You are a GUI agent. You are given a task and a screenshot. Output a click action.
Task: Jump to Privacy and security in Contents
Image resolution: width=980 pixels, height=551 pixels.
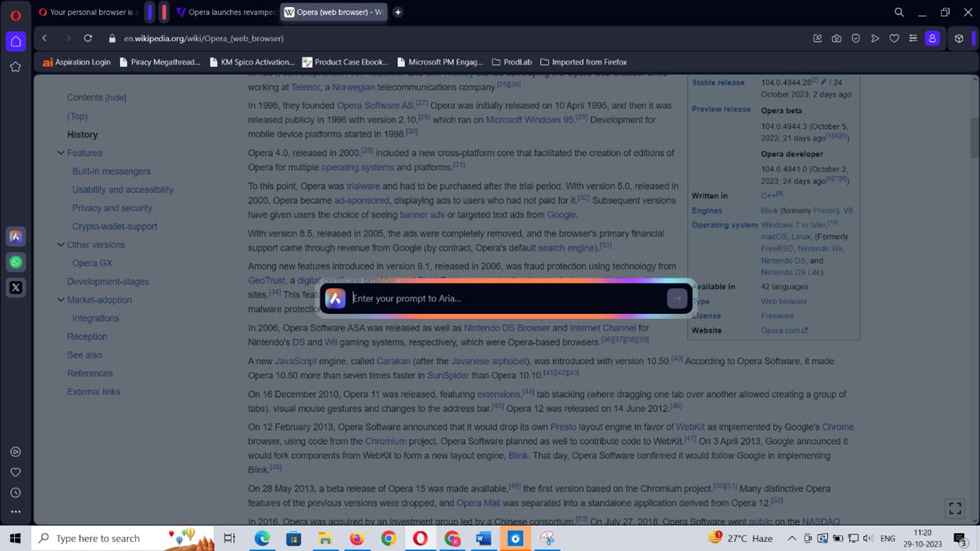(x=112, y=208)
